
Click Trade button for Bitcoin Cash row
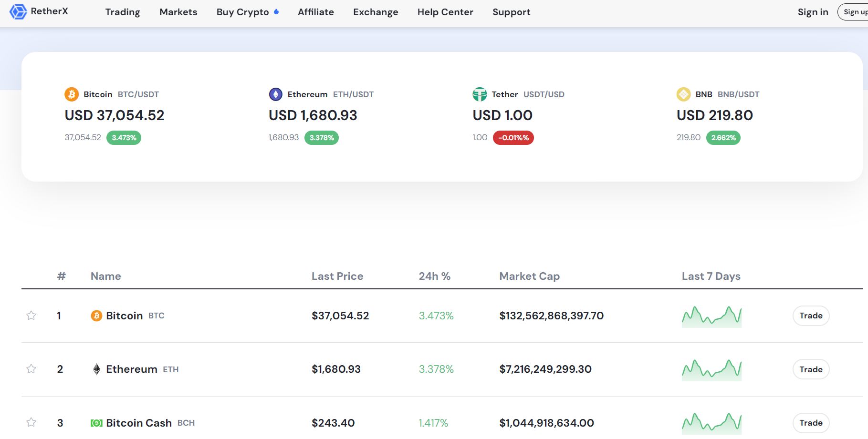point(811,423)
